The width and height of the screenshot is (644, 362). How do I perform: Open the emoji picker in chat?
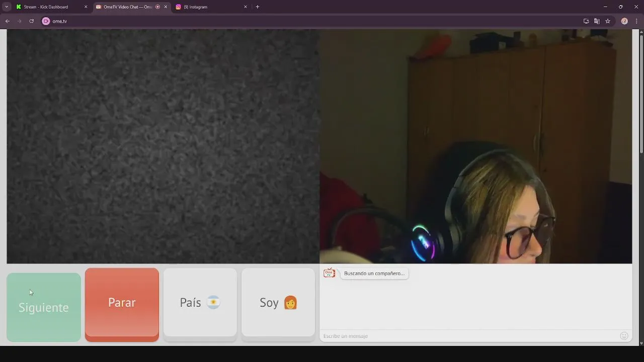(x=624, y=336)
